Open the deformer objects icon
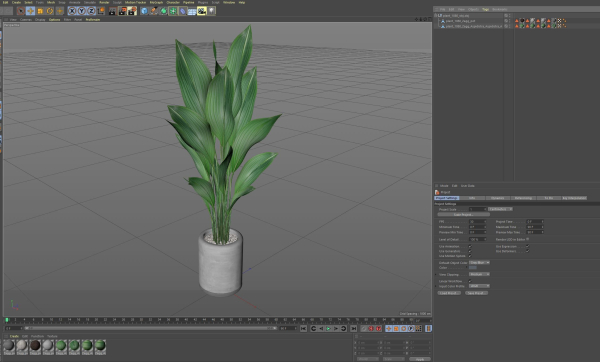600x362 pixels. coord(183,11)
